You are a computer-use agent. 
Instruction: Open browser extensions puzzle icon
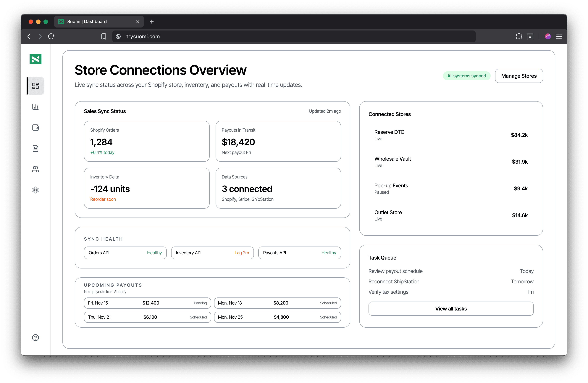click(x=519, y=37)
